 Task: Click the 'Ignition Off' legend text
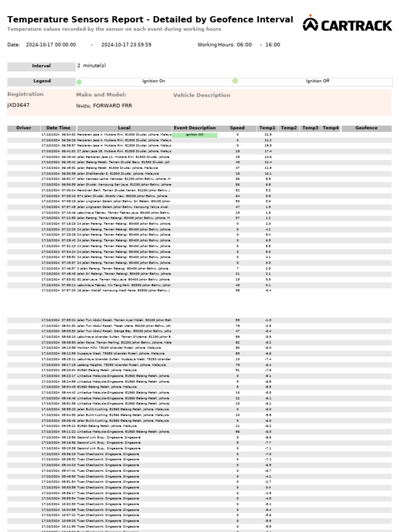click(x=317, y=81)
